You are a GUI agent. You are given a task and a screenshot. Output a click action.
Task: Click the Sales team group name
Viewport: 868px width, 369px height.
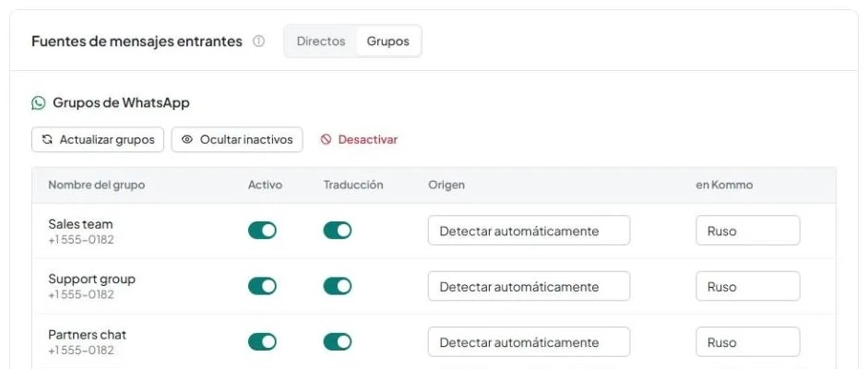point(80,224)
